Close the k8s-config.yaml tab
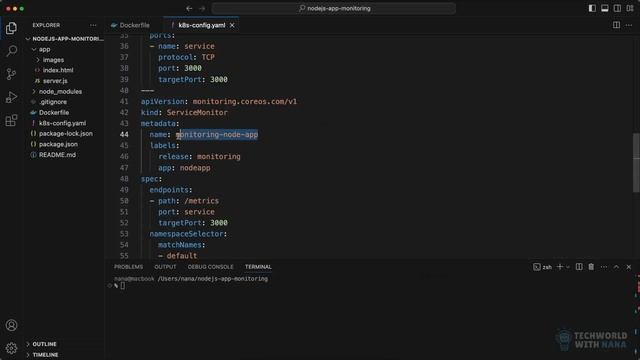The width and height of the screenshot is (640, 360). (232, 25)
